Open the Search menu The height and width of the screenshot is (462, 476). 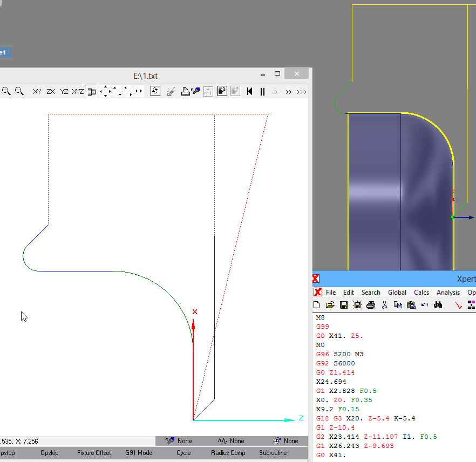(371, 292)
